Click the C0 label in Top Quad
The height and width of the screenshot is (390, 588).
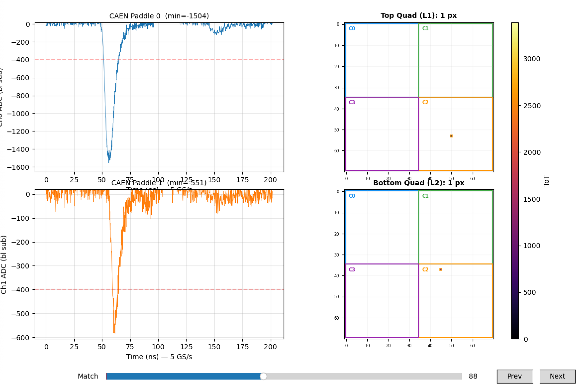pos(352,29)
